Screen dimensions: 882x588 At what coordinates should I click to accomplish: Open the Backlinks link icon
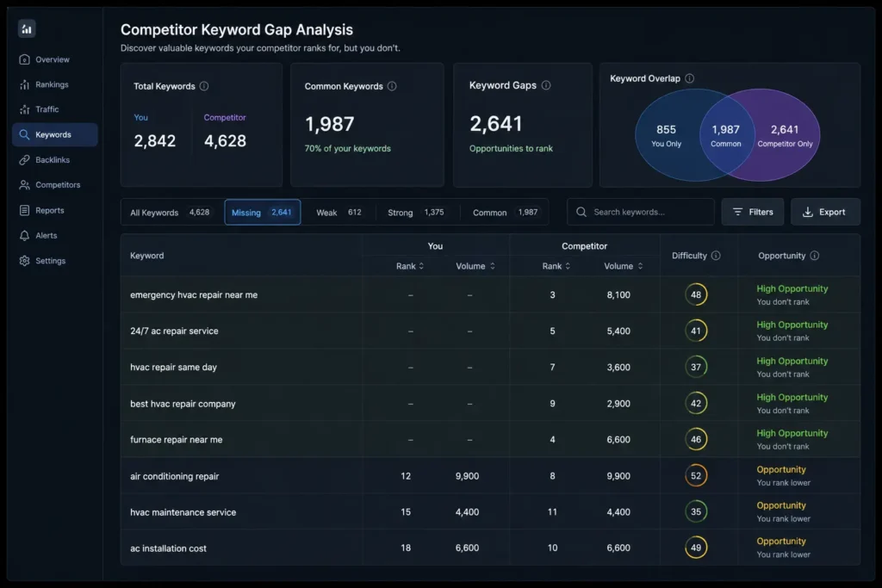(x=24, y=160)
